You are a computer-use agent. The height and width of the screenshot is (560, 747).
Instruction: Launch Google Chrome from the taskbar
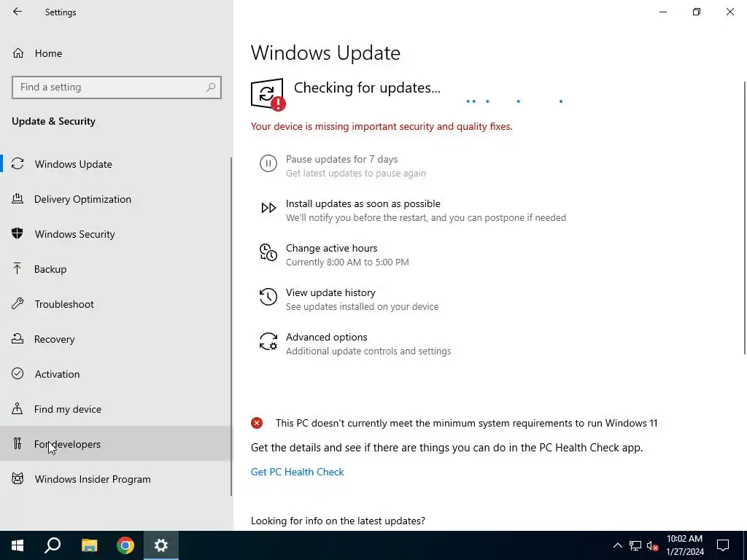click(125, 545)
